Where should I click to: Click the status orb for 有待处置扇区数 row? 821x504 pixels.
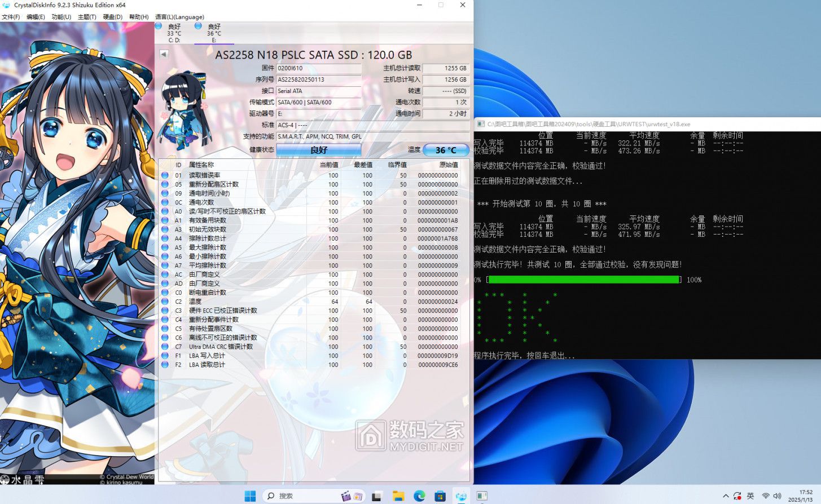[165, 329]
